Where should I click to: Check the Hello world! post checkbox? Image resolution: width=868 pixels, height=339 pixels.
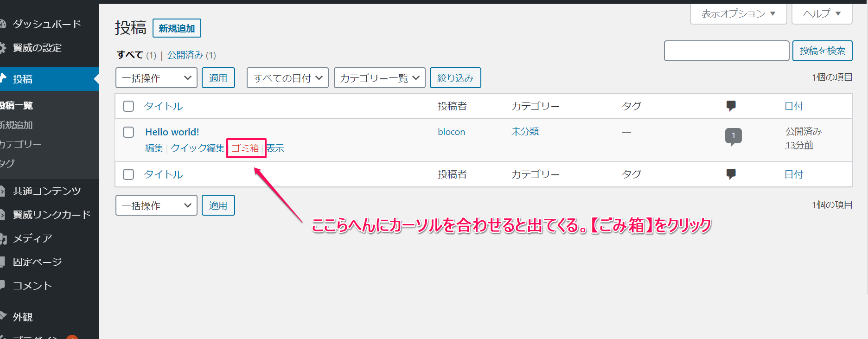tap(128, 132)
